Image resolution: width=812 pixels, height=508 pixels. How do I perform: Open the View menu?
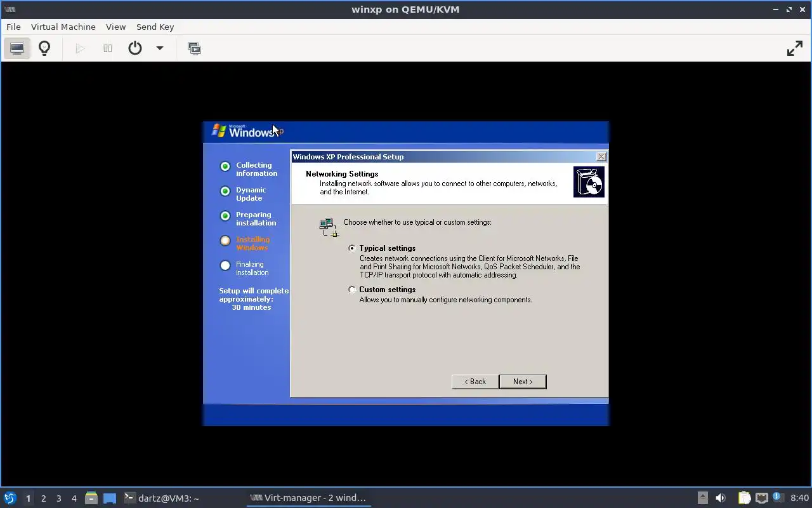coord(115,27)
